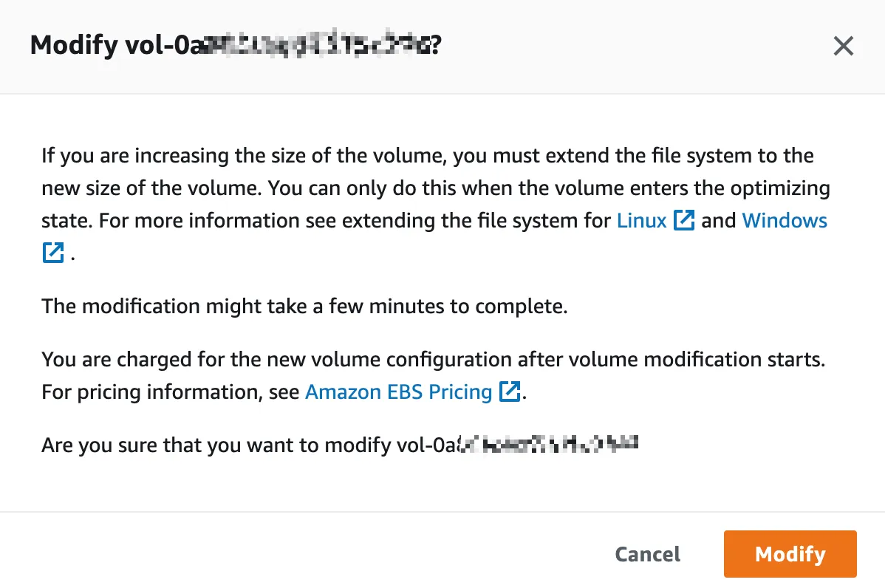885x588 pixels.
Task: Click the external-link icon below Windows
Action: (x=52, y=252)
